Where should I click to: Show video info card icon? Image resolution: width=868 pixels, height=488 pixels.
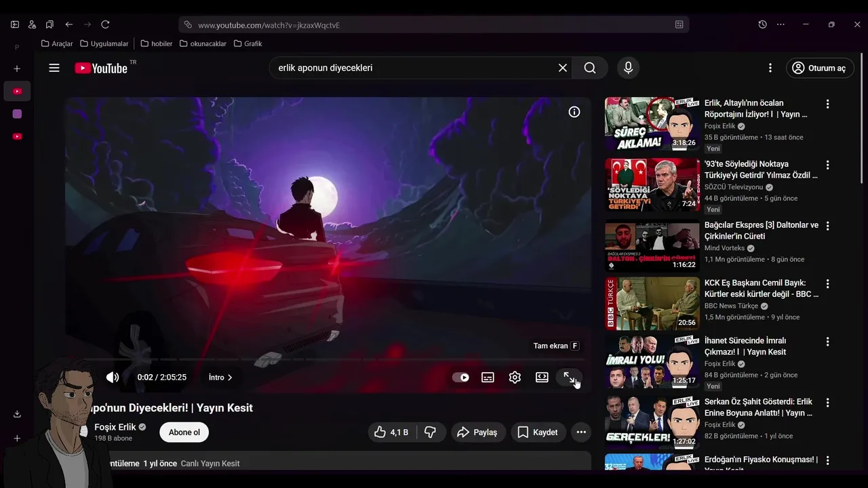(574, 112)
